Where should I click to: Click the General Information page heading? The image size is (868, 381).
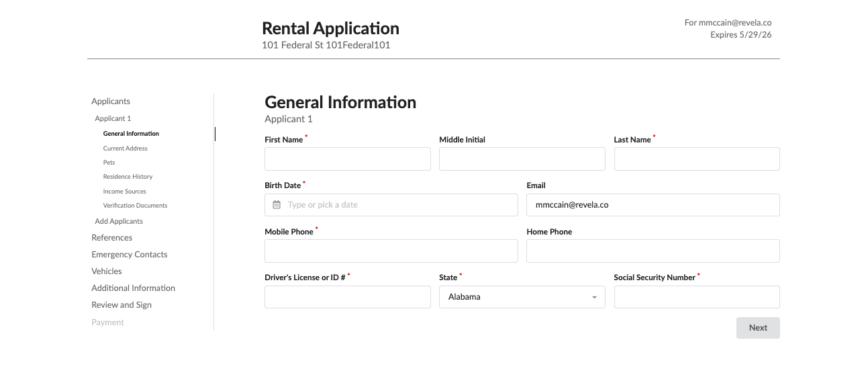[x=340, y=102]
